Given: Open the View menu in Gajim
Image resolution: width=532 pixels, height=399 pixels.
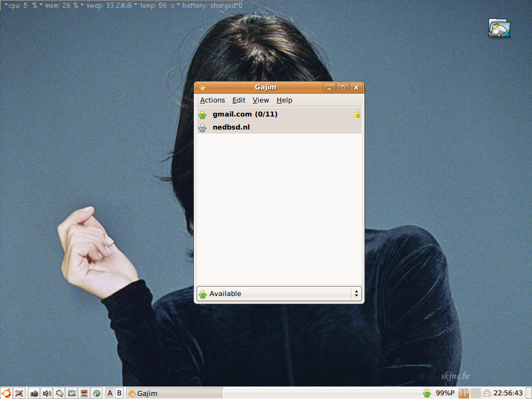Looking at the screenshot, I should [x=261, y=100].
